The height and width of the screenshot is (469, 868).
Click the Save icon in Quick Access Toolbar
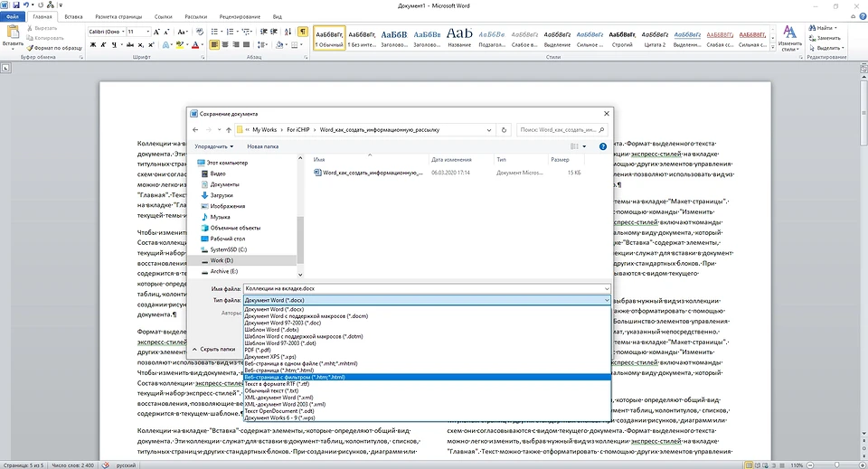coord(16,5)
